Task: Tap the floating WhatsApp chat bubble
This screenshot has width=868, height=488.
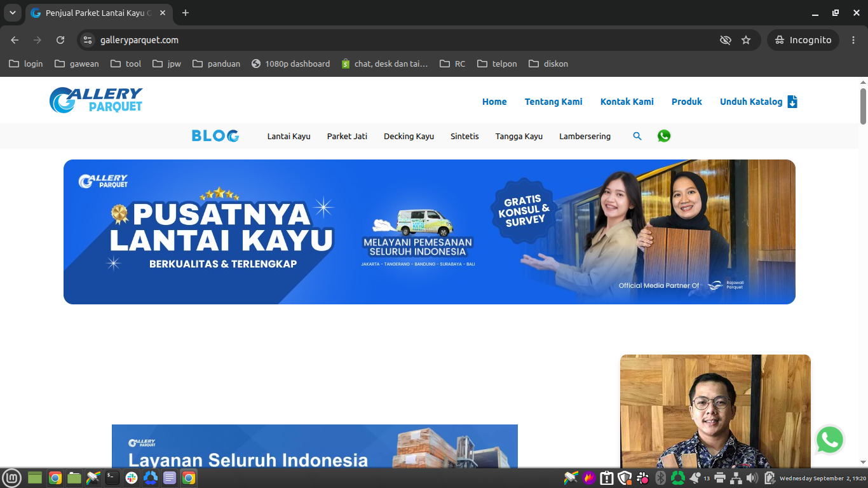Action: pos(830,440)
